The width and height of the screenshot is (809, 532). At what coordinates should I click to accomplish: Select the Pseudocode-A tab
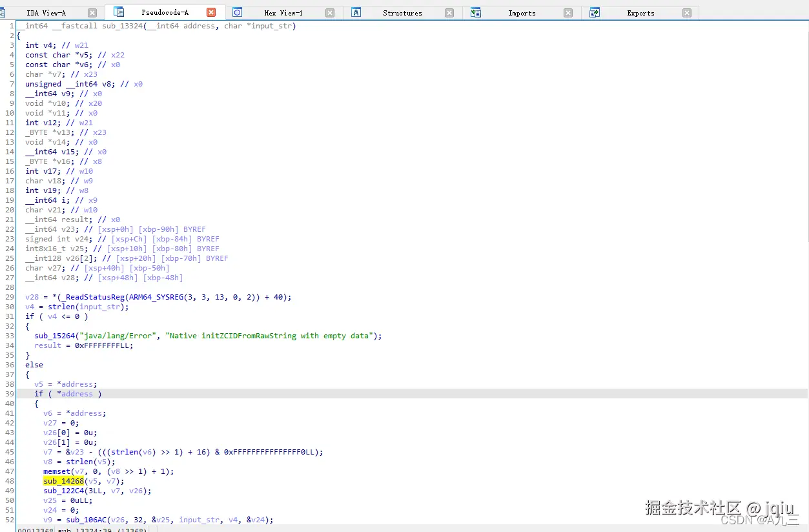click(x=165, y=13)
